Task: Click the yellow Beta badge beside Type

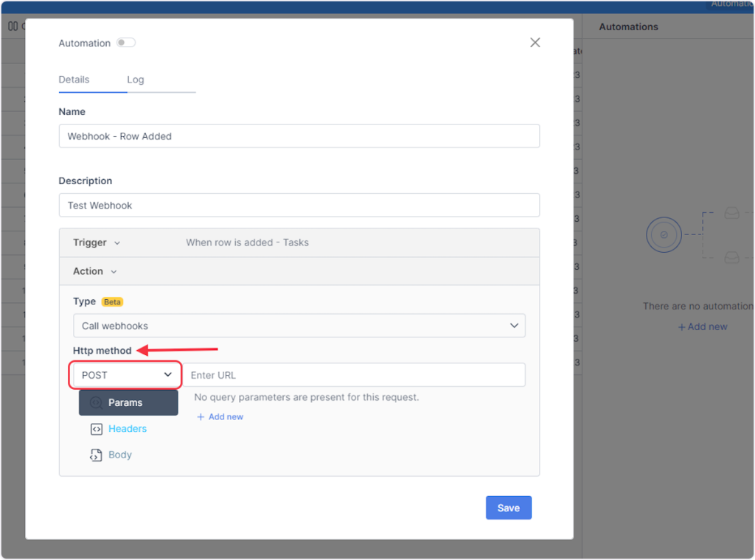Action: [112, 302]
